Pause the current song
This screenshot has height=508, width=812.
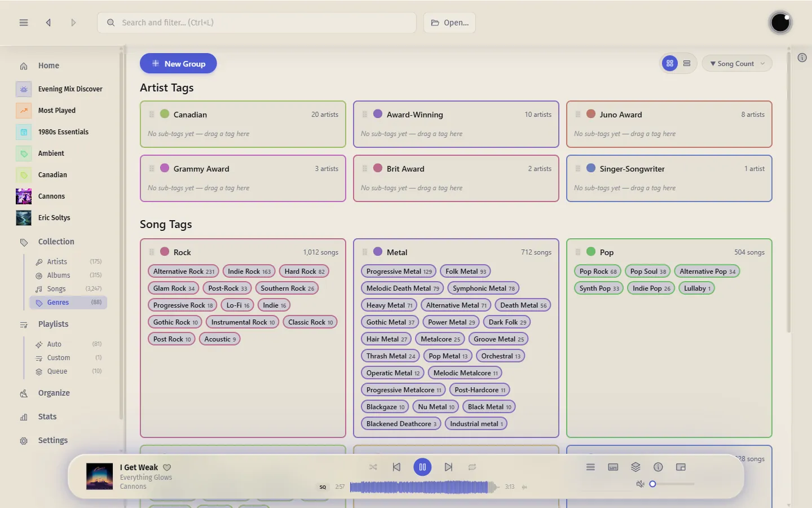coord(422,467)
